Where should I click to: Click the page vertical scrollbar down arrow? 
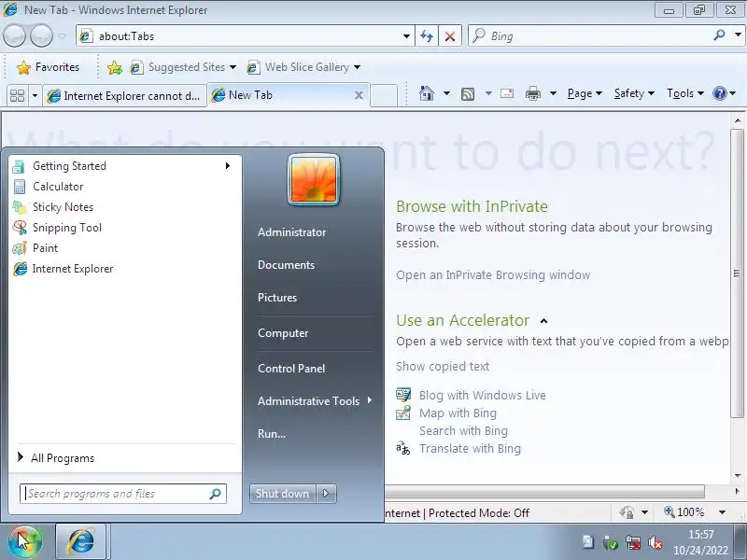point(738,475)
